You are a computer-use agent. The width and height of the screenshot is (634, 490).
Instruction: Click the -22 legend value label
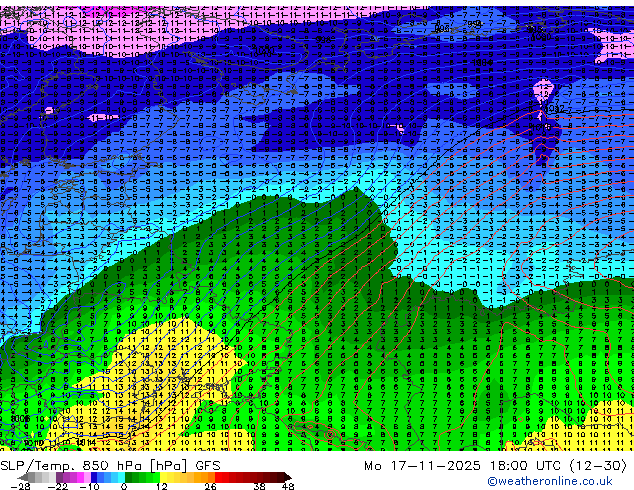[58, 486]
